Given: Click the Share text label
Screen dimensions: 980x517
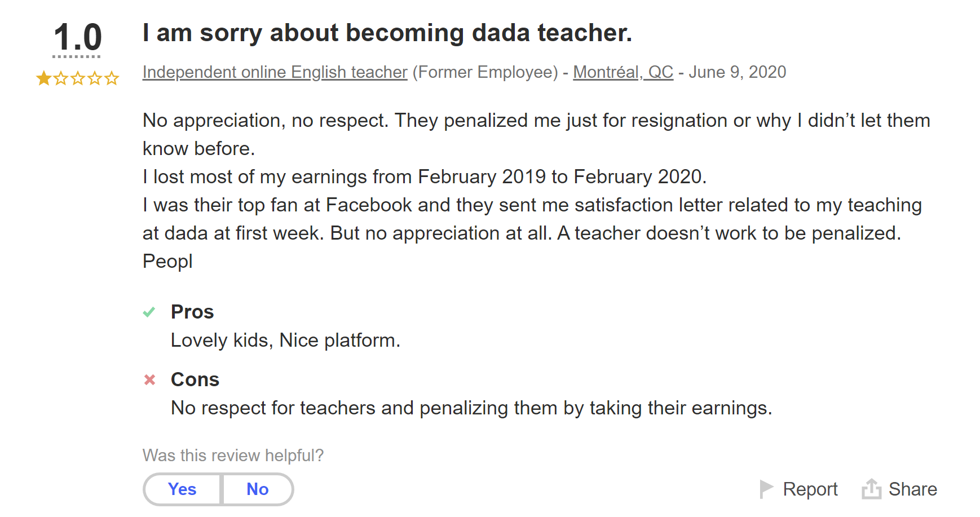Looking at the screenshot, I should [912, 489].
